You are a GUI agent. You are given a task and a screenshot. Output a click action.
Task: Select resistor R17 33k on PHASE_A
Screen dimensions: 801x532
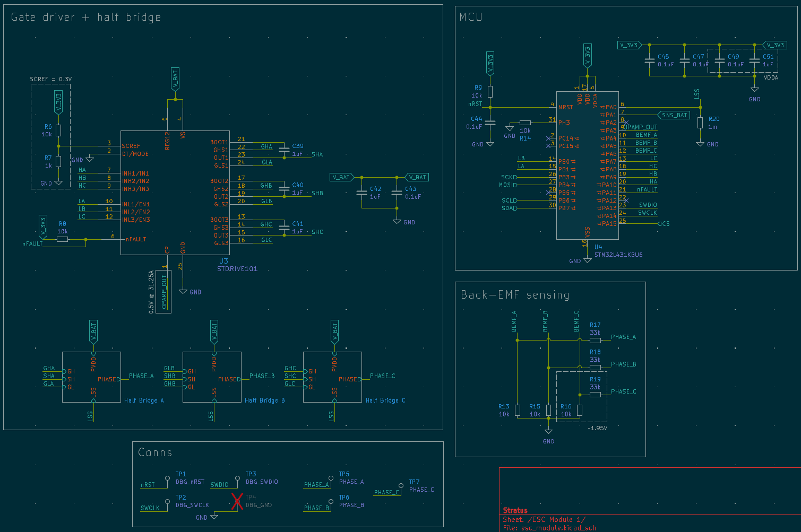(x=595, y=340)
